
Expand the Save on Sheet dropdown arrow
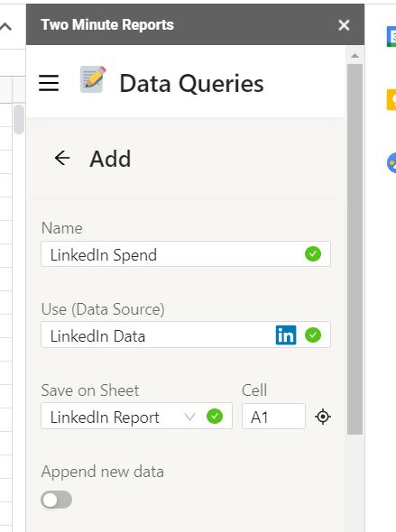coord(189,417)
